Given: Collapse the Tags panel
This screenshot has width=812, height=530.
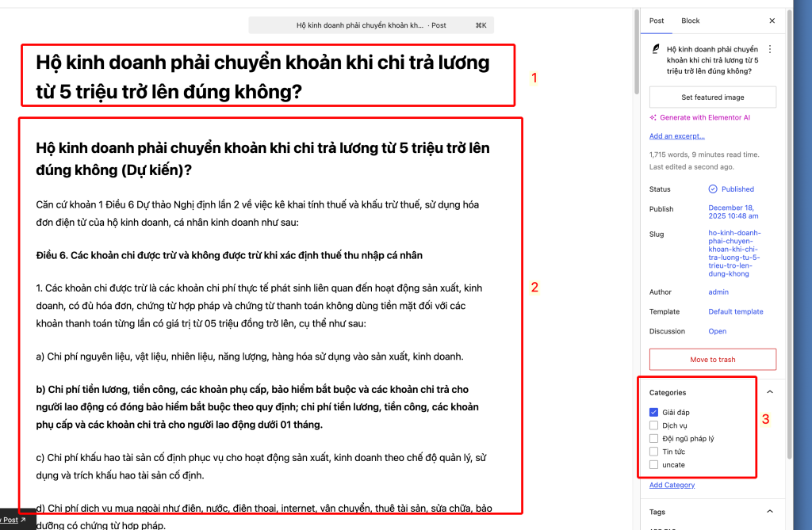Looking at the screenshot, I should tap(769, 512).
